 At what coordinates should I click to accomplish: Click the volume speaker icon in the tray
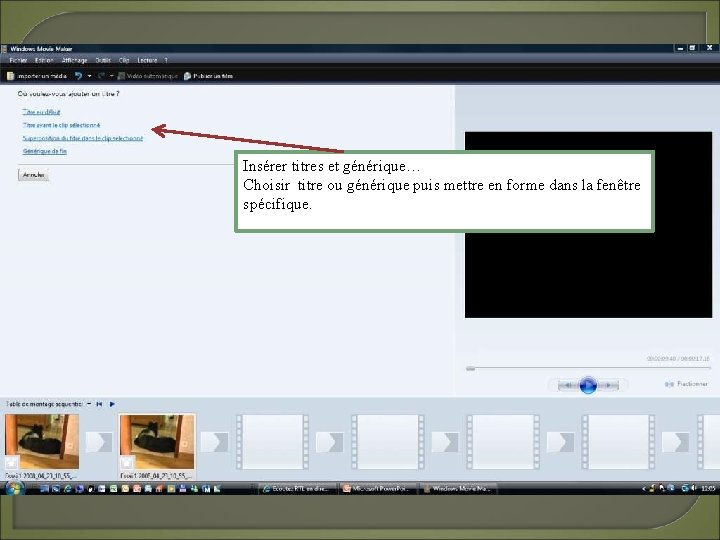point(693,489)
